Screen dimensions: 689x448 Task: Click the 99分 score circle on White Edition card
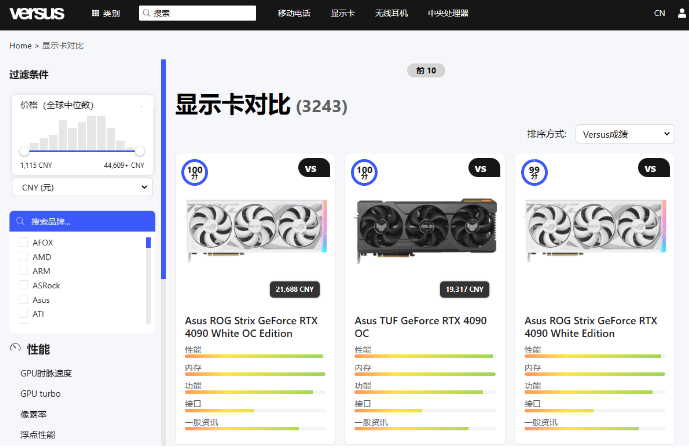coord(534,172)
